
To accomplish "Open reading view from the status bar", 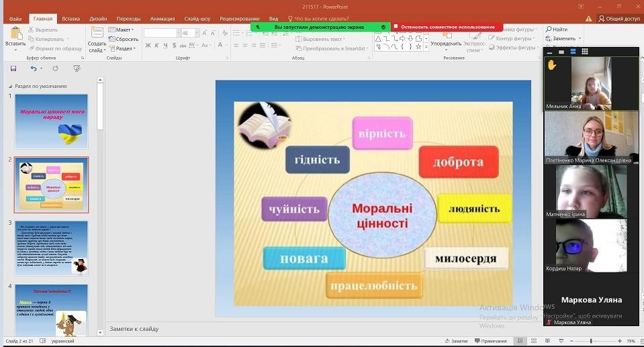I will pyautogui.click(x=547, y=341).
